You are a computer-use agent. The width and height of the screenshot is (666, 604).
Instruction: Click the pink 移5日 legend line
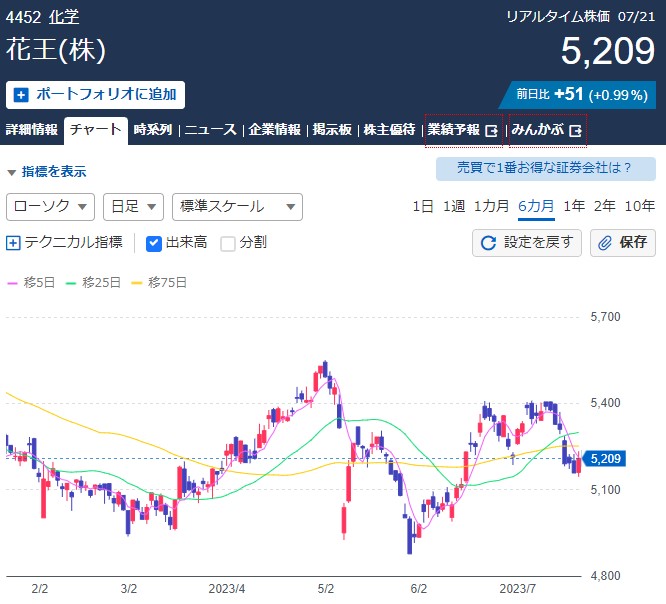point(13,282)
